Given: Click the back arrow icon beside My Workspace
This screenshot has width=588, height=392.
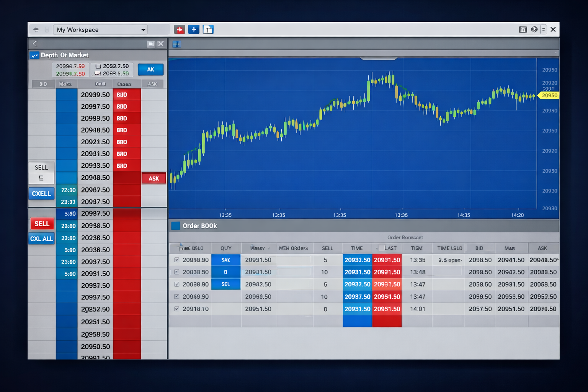Looking at the screenshot, I should tap(36, 29).
